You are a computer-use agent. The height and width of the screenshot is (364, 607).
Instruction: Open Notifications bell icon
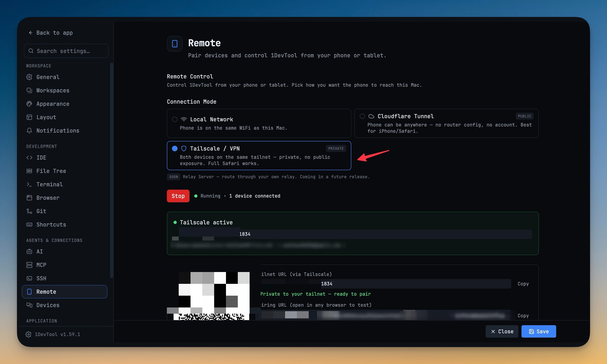(x=29, y=130)
